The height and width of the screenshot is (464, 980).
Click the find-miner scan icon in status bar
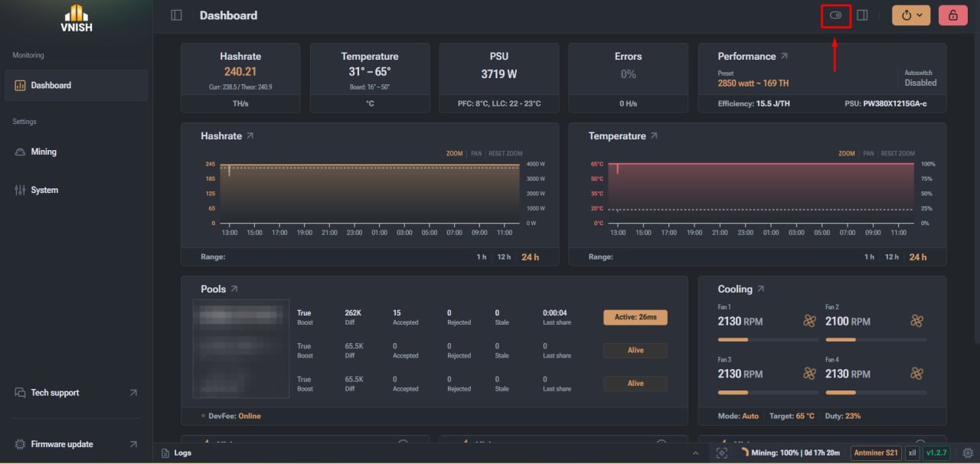(722, 453)
